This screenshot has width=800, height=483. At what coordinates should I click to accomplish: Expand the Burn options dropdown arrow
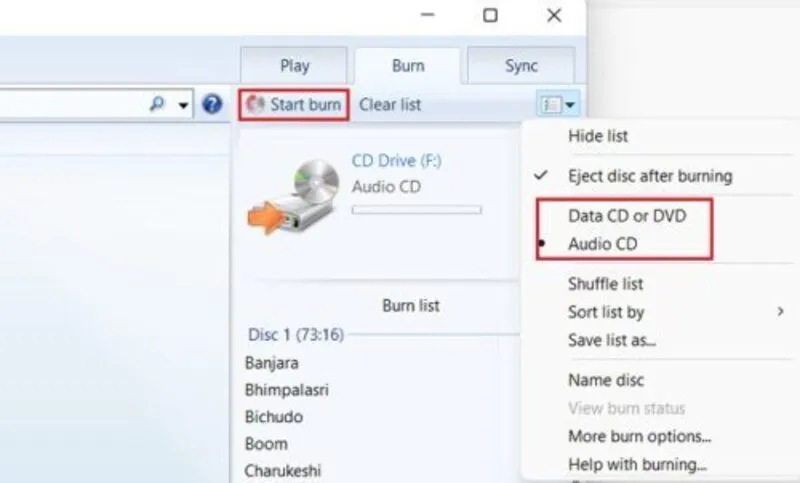tap(570, 105)
